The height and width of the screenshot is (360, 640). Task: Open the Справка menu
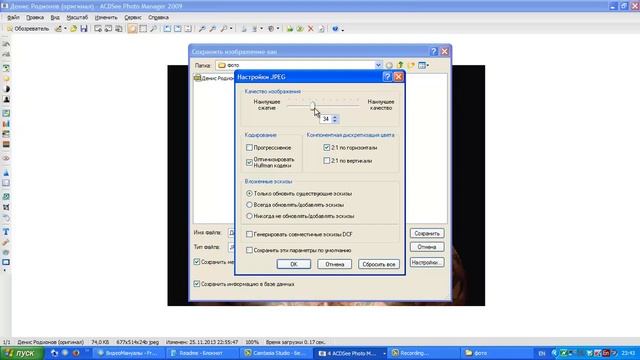pos(158,18)
